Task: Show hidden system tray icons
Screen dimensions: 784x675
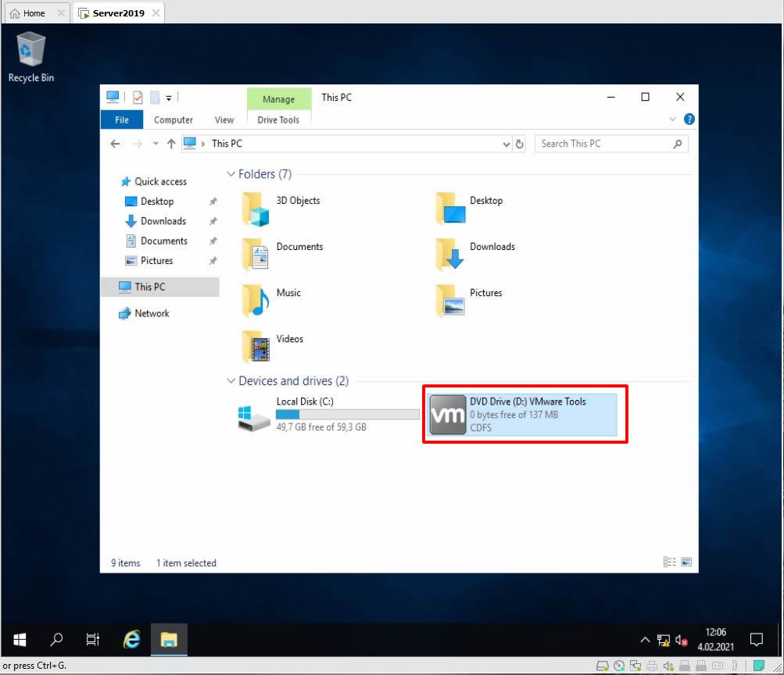Action: [x=645, y=640]
